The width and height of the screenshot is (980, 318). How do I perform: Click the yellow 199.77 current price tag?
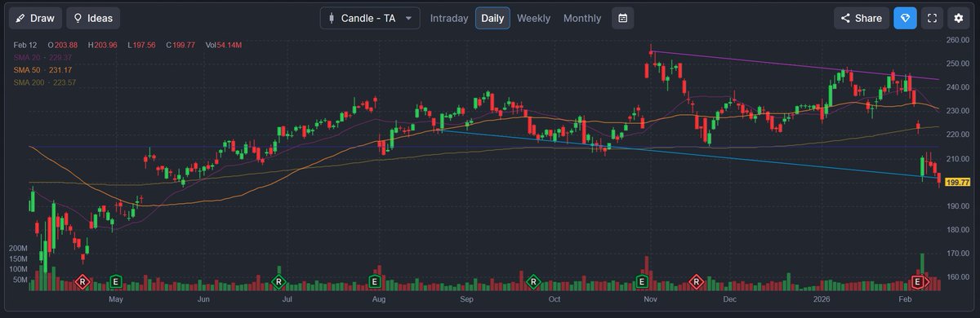point(957,182)
